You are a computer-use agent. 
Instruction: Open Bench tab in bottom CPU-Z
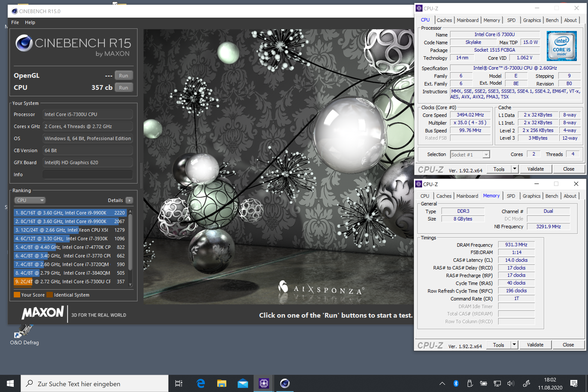pos(551,196)
